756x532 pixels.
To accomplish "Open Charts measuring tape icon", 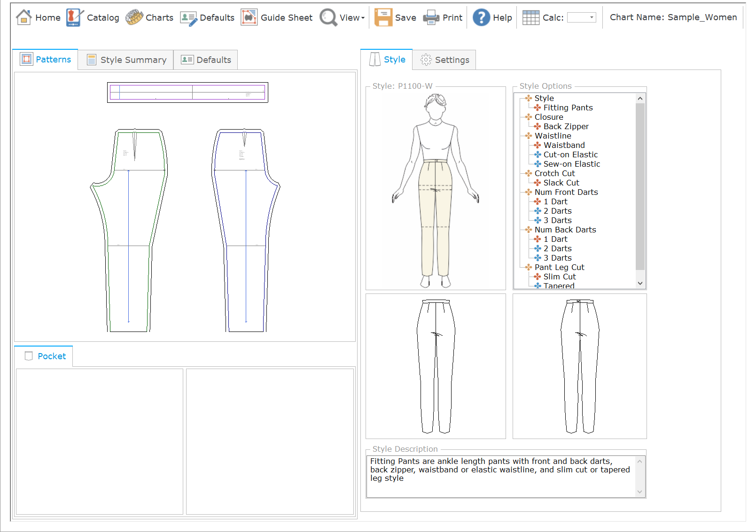I will 134,17.
